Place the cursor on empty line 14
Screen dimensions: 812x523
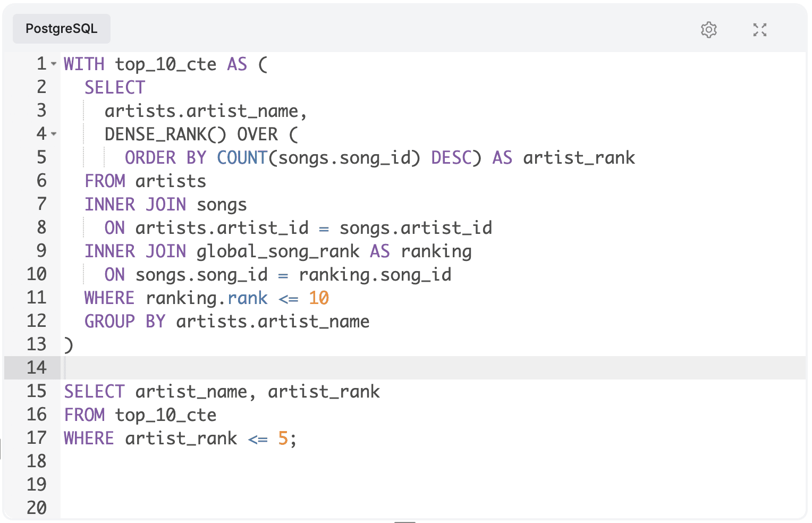tap(319, 368)
